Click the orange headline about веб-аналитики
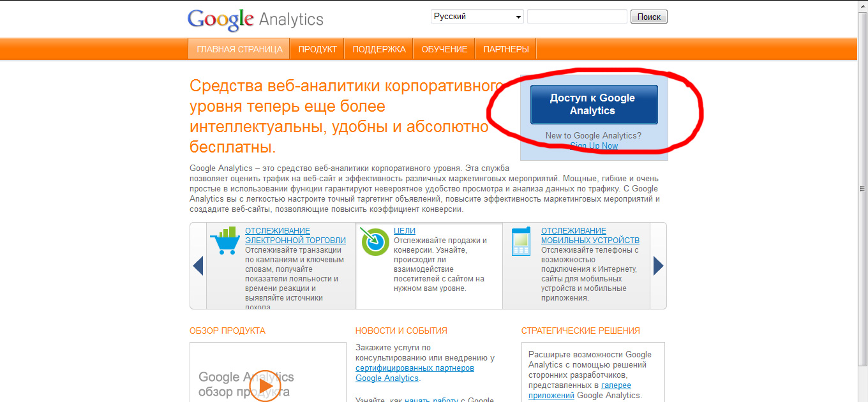Screen dimensions: 868x402 click(348, 116)
